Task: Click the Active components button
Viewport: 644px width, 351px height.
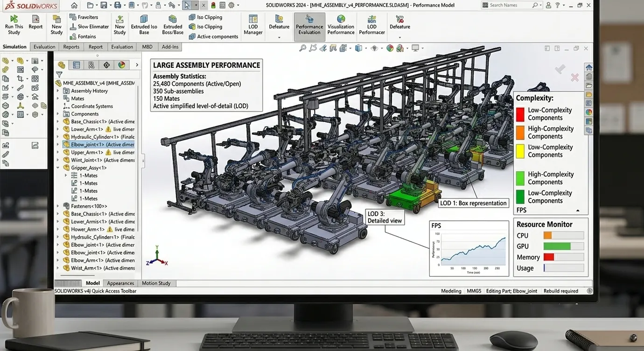Action: tap(213, 36)
